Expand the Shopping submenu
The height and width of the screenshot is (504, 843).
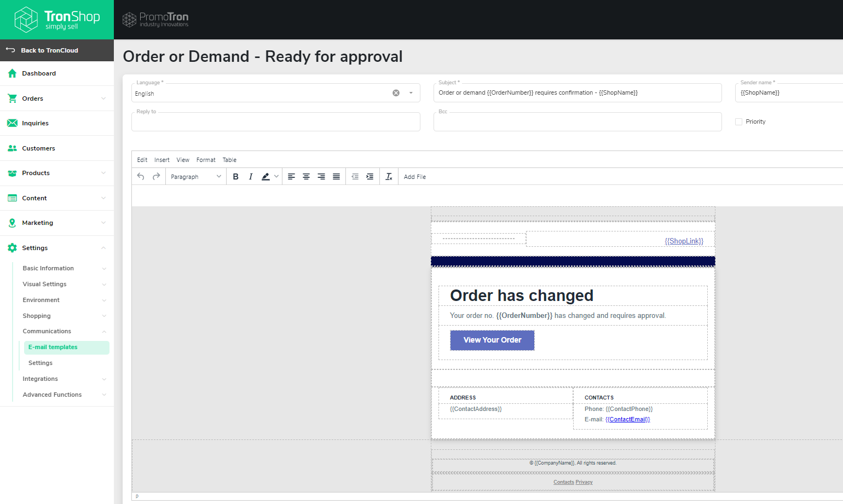(104, 316)
